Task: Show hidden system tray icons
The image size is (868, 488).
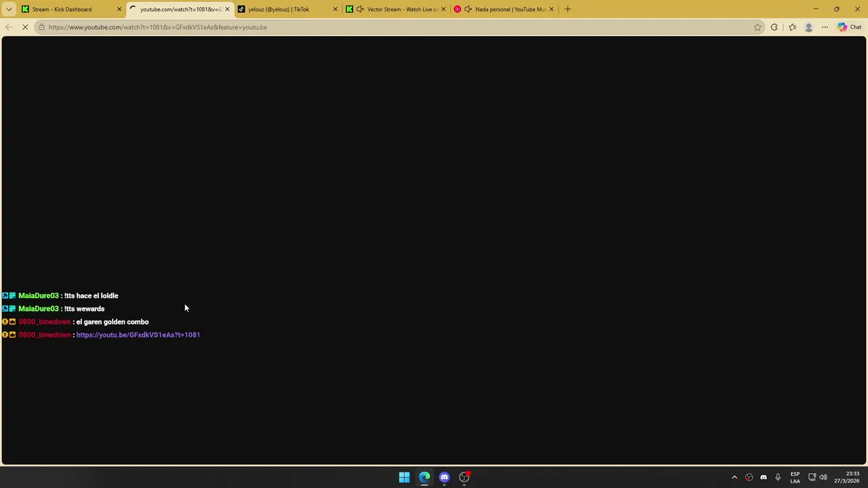Action: pyautogui.click(x=734, y=477)
